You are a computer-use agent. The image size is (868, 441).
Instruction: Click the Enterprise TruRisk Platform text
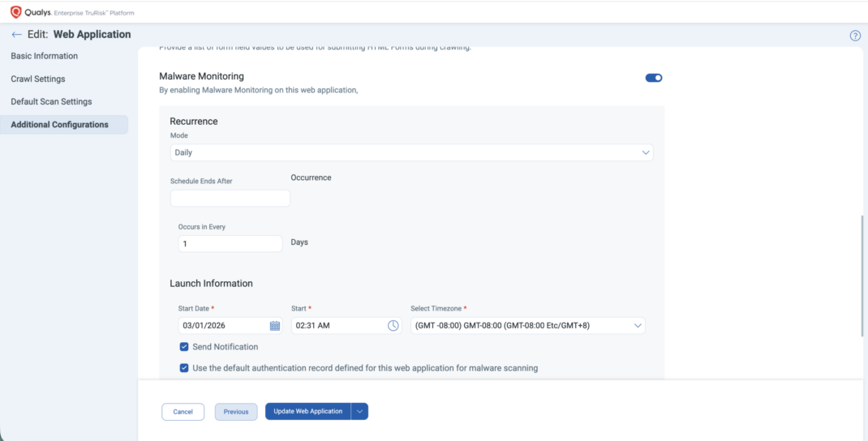tap(94, 13)
